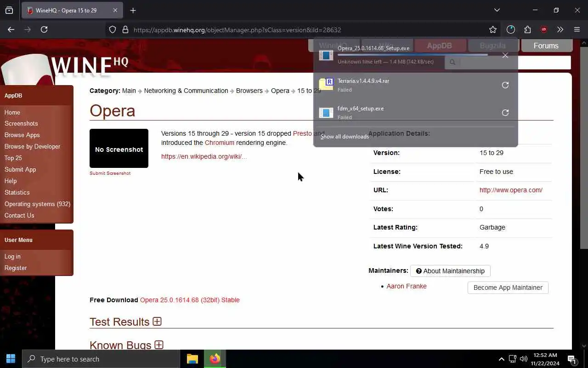Open Top 25 in sidebar
Screen dimensions: 588x368
13,158
